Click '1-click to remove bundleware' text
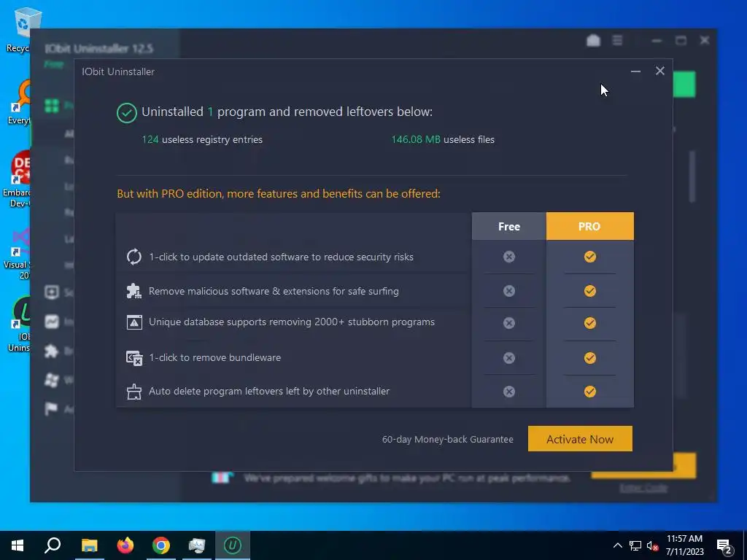Viewport: 747px width, 560px height. [215, 357]
